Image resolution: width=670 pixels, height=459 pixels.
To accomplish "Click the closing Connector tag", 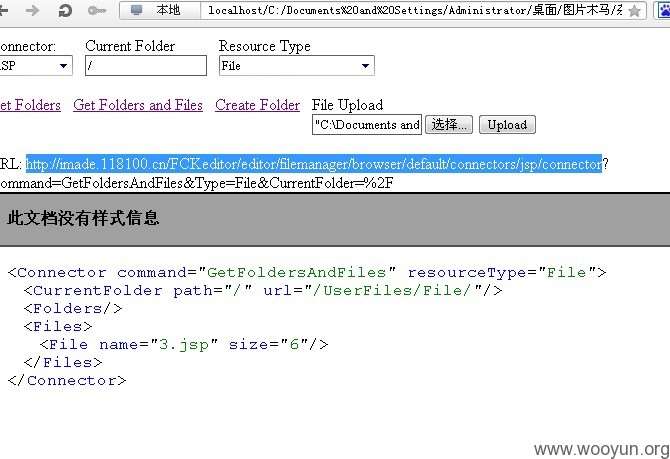I will [67, 380].
